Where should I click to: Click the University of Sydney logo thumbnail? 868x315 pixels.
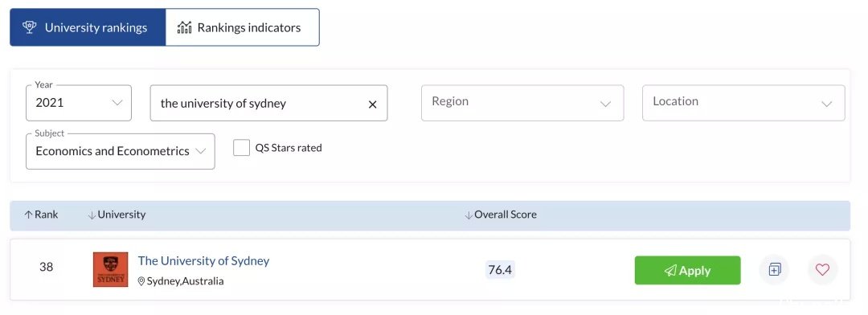(111, 270)
